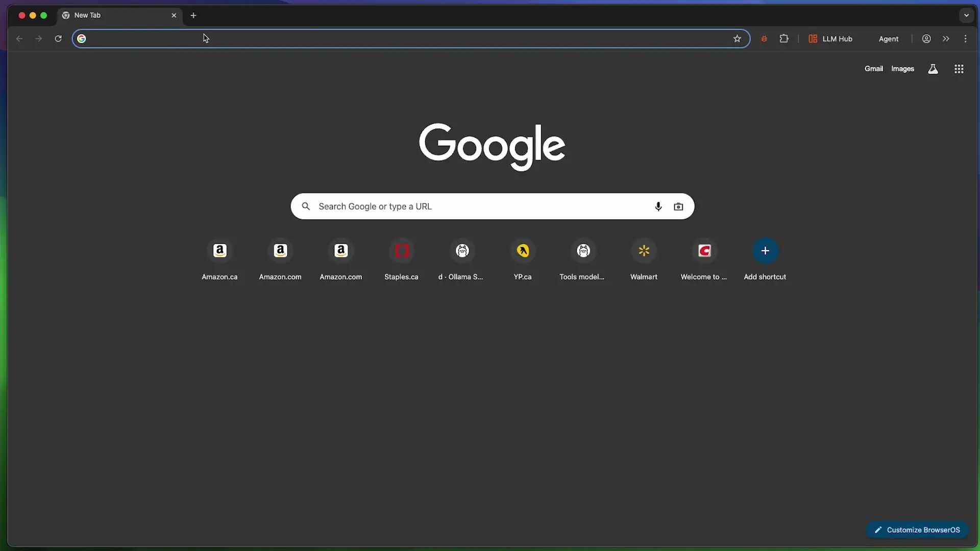Reload the current page
980x551 pixels.
tap(58, 39)
